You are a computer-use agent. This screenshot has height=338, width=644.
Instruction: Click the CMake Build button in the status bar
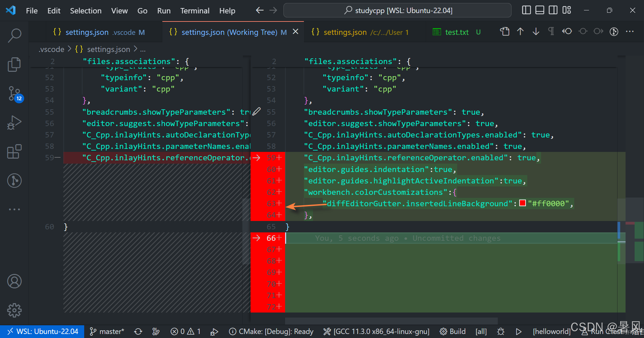pyautogui.click(x=452, y=331)
